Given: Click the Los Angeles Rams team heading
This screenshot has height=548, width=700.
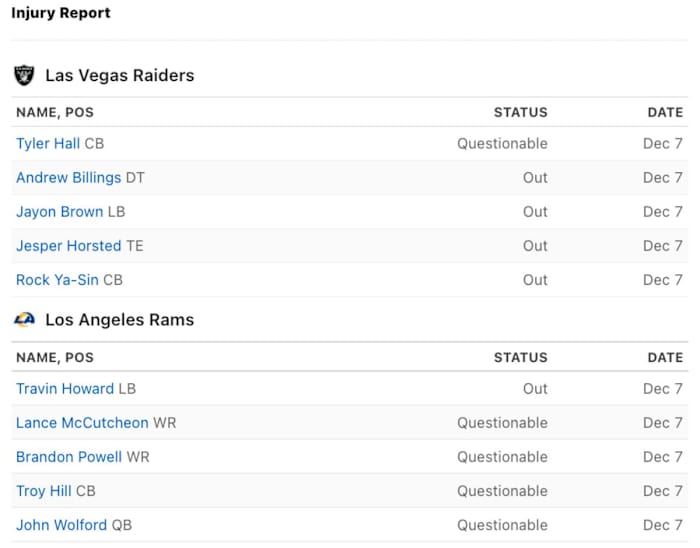Looking at the screenshot, I should 119,321.
